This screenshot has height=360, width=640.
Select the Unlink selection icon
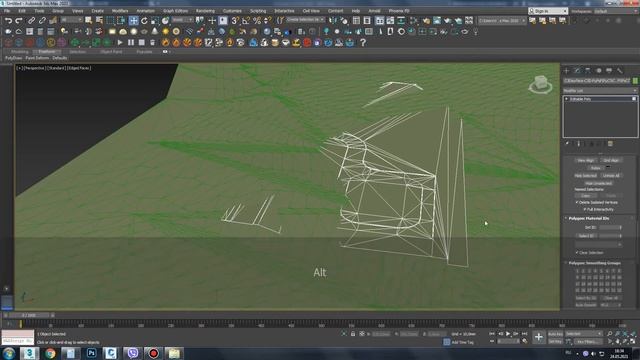(x=42, y=20)
